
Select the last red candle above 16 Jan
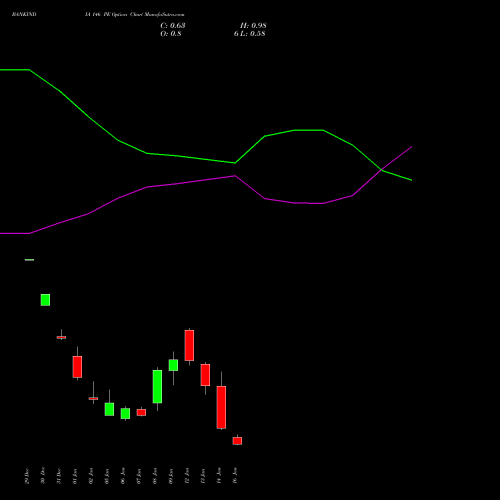237,441
